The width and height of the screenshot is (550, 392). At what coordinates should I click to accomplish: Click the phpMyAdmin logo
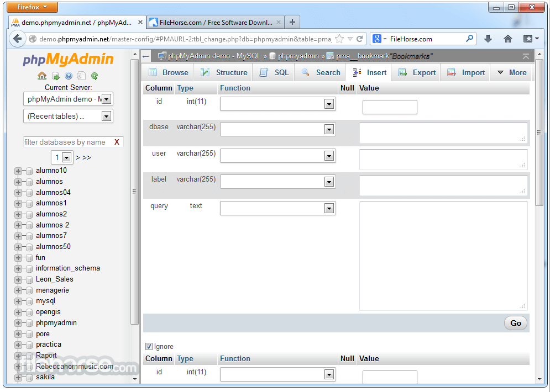(68, 59)
